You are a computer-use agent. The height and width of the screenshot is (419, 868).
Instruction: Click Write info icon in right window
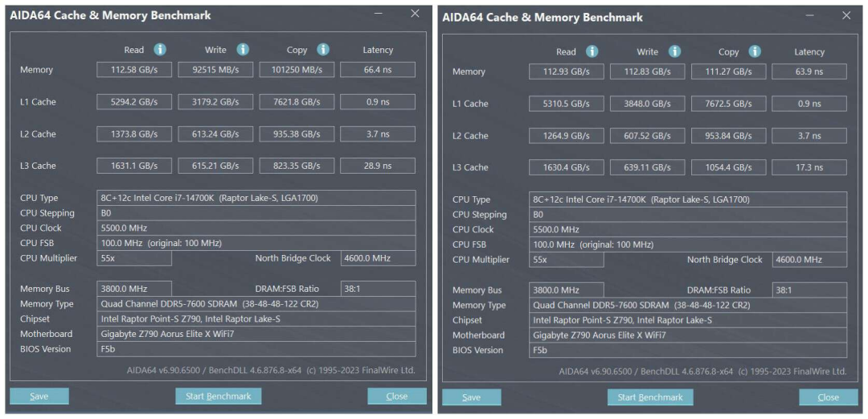674,51
